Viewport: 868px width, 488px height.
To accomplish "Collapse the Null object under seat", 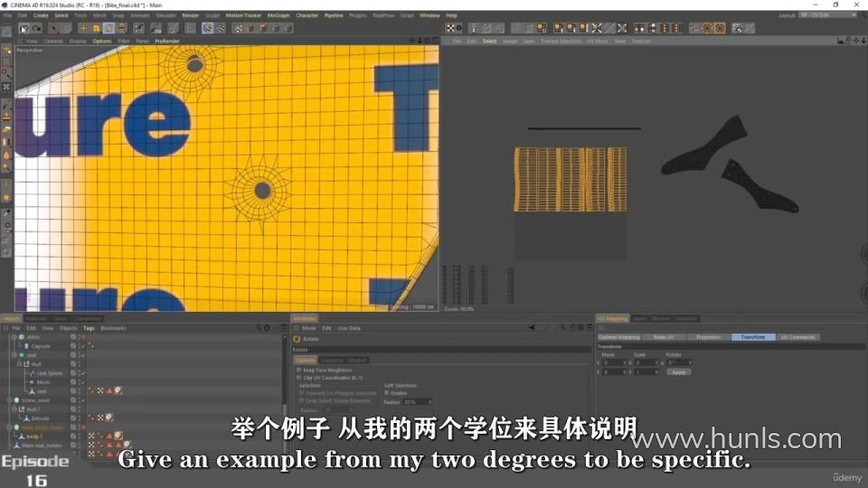I will coord(19,364).
